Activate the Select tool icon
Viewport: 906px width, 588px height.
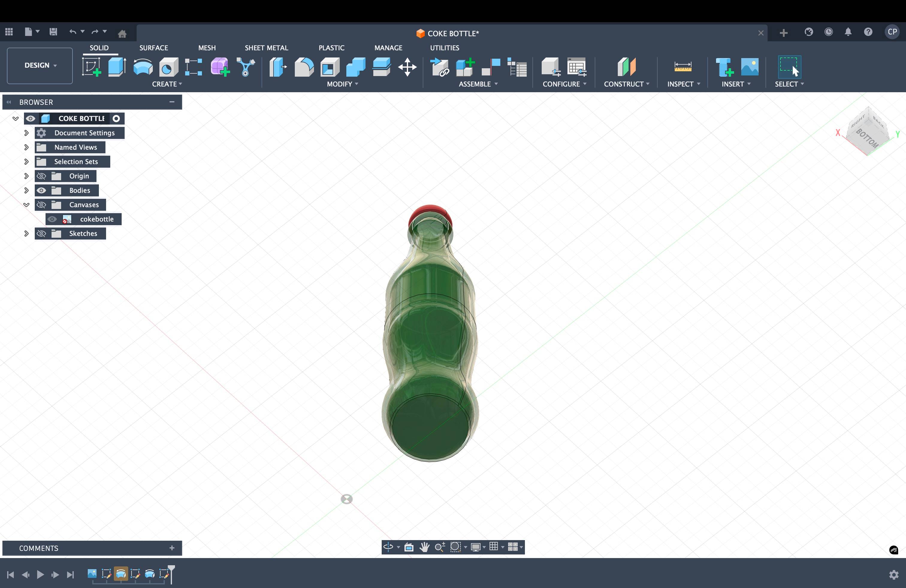(789, 67)
